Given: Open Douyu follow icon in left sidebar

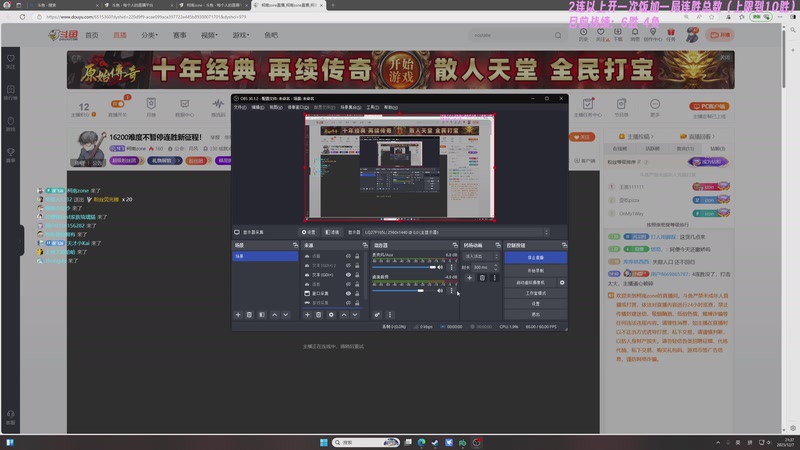Looking at the screenshot, I should pyautogui.click(x=11, y=61).
